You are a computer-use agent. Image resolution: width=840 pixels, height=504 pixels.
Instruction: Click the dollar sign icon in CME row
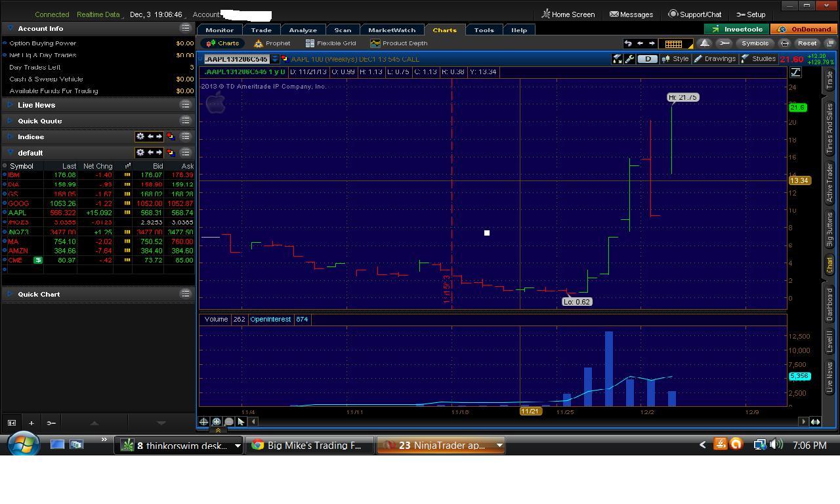coord(38,261)
